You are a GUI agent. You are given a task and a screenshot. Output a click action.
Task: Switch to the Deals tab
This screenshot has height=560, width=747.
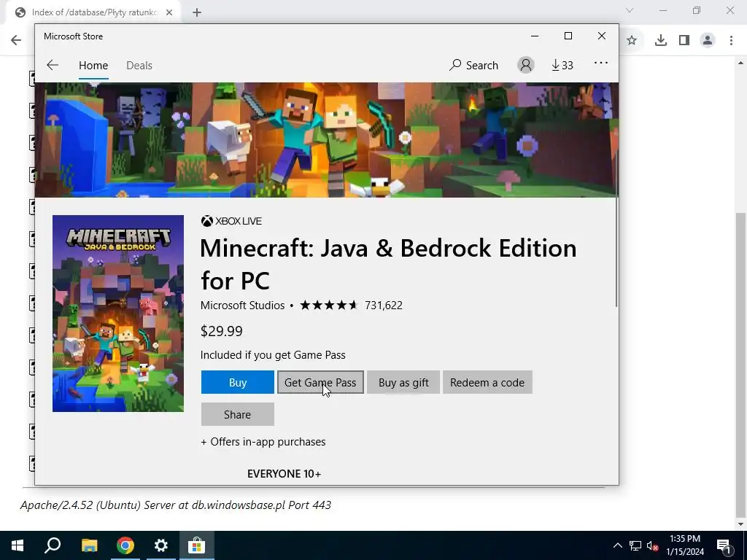pos(139,65)
